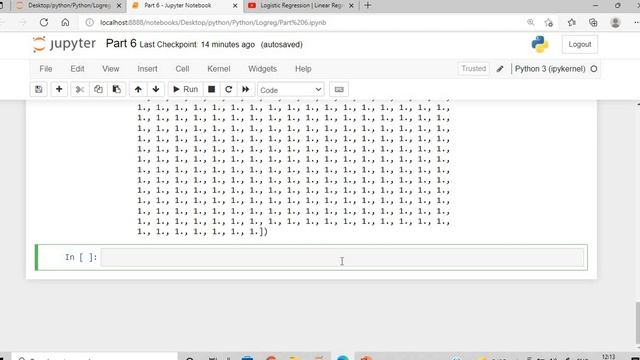Click the Python logo icon
Image resolution: width=640 pixels, height=360 pixels.
(540, 44)
